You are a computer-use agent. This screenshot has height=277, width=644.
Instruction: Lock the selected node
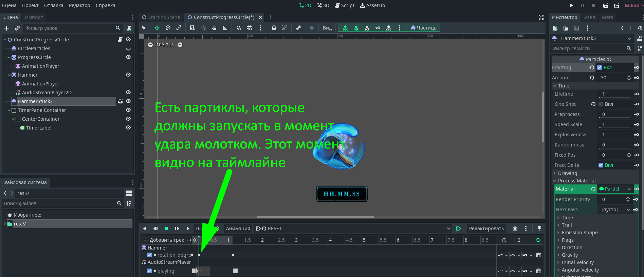[x=274, y=28]
